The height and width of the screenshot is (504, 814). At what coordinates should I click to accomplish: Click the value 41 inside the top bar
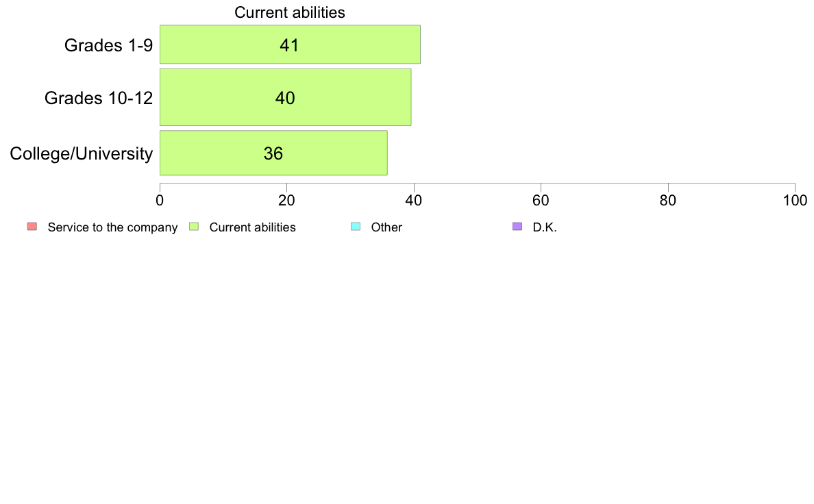coord(289,45)
